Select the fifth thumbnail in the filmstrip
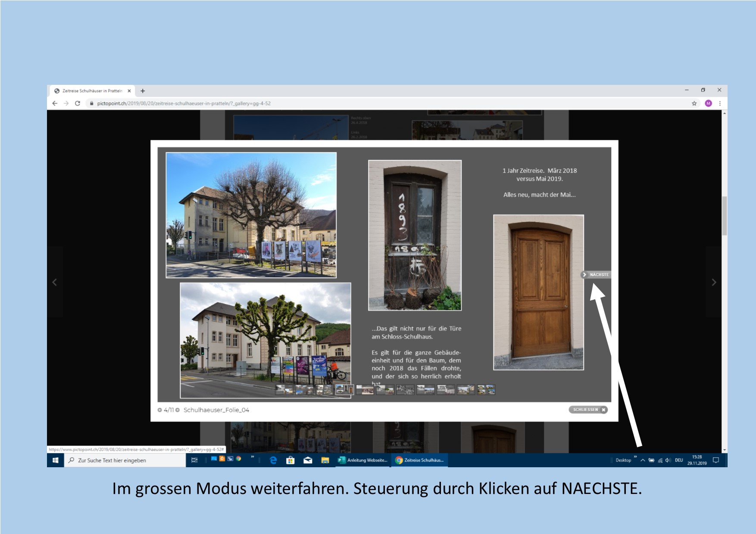This screenshot has height=534, width=756. coord(365,390)
